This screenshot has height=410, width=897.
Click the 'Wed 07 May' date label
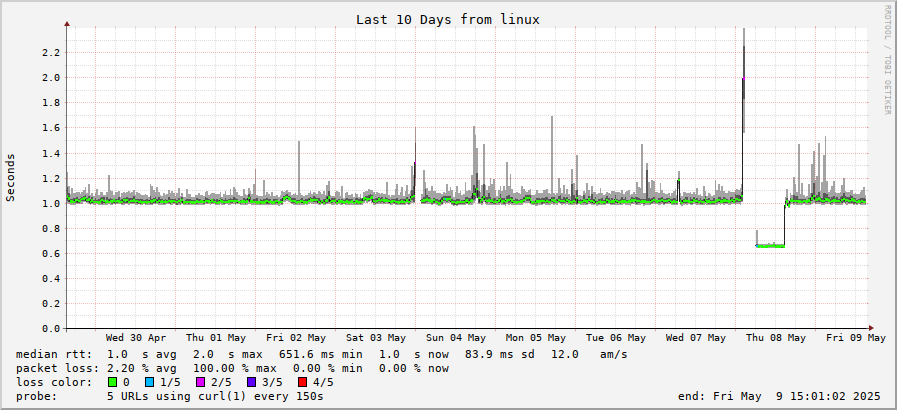pyautogui.click(x=696, y=338)
